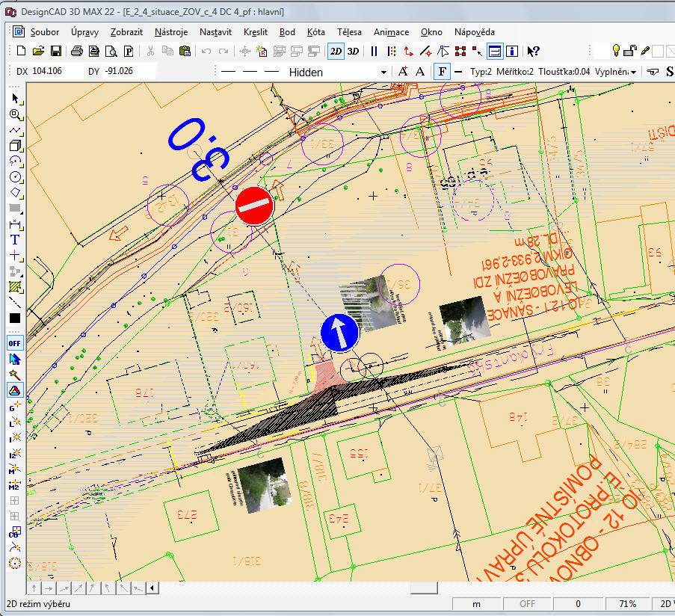Open the Soubor menu

pyautogui.click(x=45, y=32)
